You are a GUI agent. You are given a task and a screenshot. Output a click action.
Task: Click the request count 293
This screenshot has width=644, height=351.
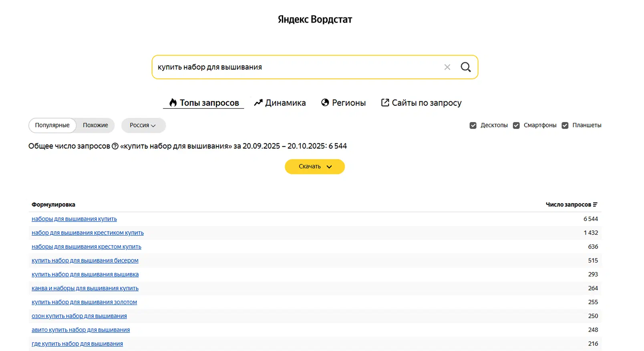click(593, 274)
